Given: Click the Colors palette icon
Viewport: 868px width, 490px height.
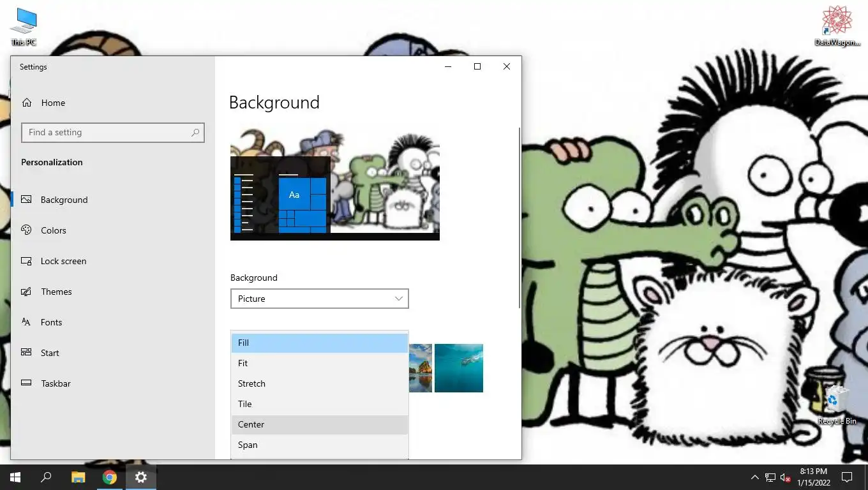Looking at the screenshot, I should 27,230.
